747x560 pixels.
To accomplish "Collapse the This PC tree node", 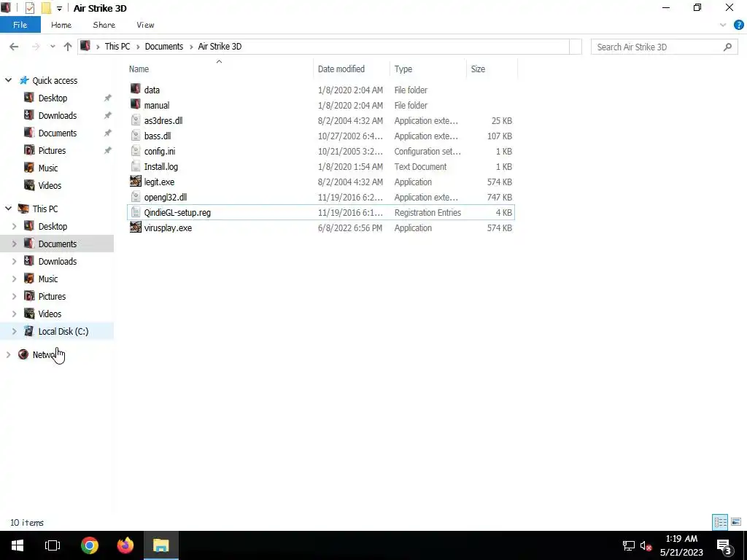I will pyautogui.click(x=8, y=208).
